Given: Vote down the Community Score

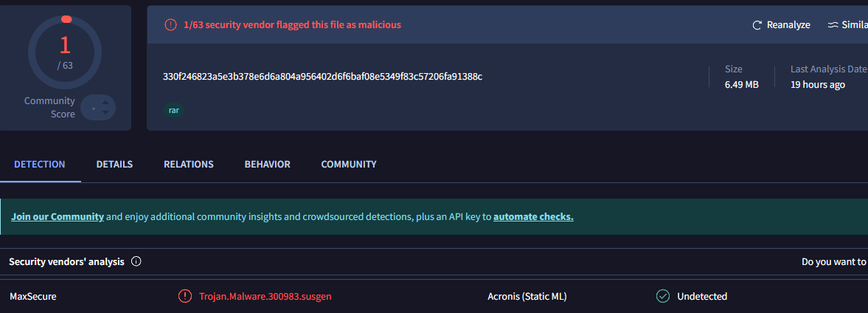Looking at the screenshot, I should point(106,113).
